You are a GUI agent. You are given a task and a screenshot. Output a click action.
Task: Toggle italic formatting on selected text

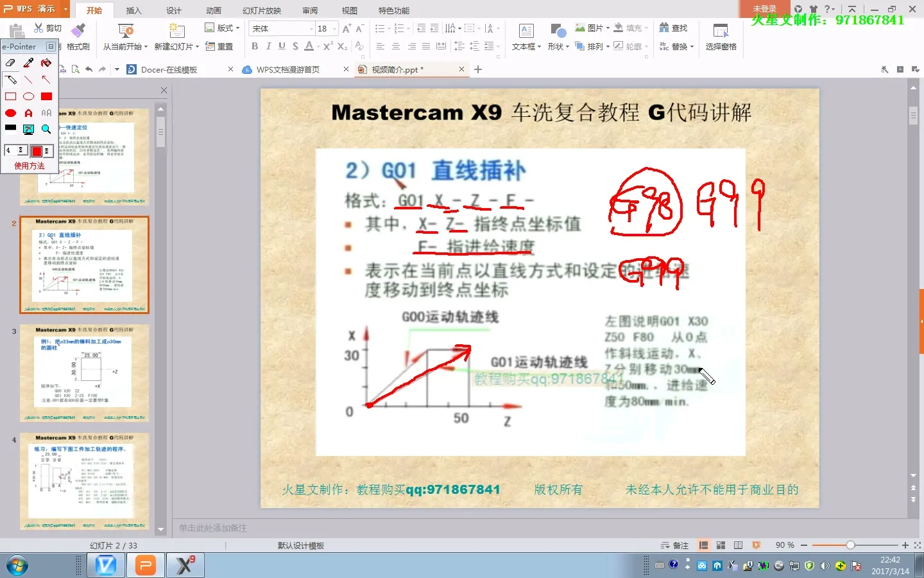point(268,46)
